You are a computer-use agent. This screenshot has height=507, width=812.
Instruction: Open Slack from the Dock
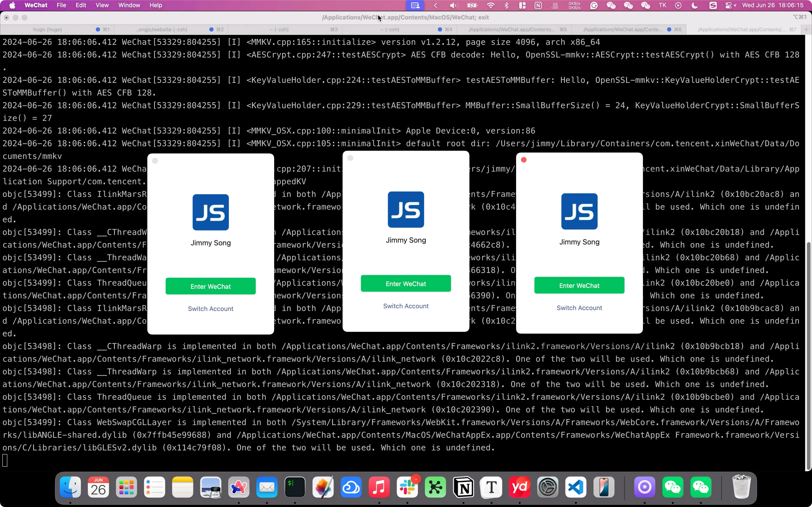407,487
